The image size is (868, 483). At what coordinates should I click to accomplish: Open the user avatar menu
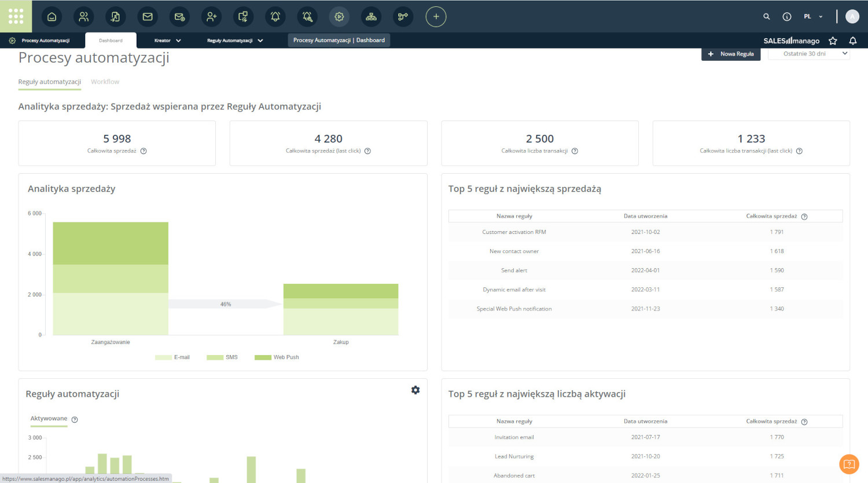(852, 17)
